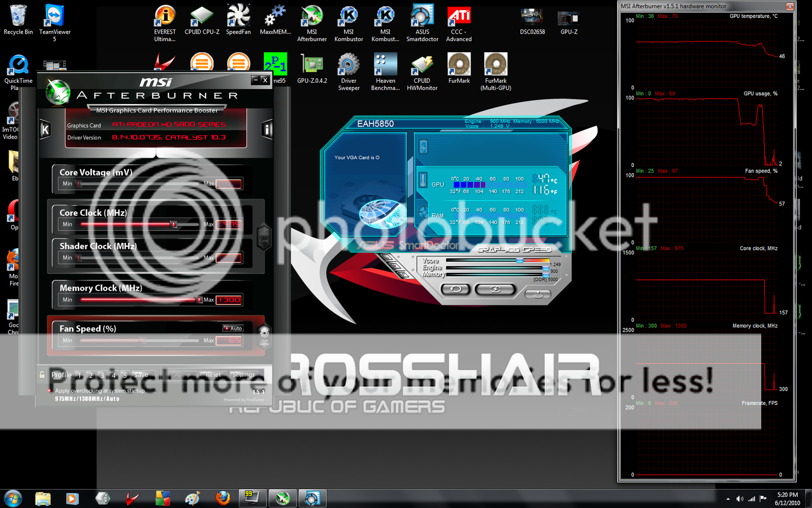Click the Afterburner profile lock icon
This screenshot has height=508, width=812.
(42, 375)
